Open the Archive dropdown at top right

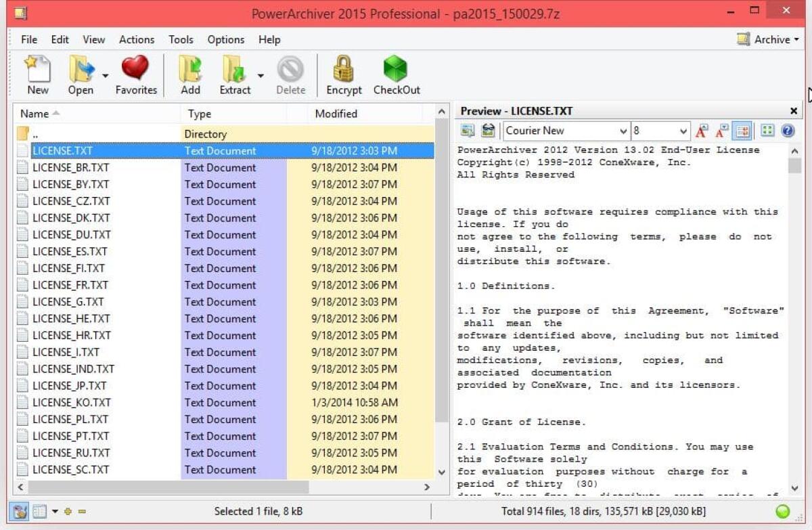[x=771, y=39]
